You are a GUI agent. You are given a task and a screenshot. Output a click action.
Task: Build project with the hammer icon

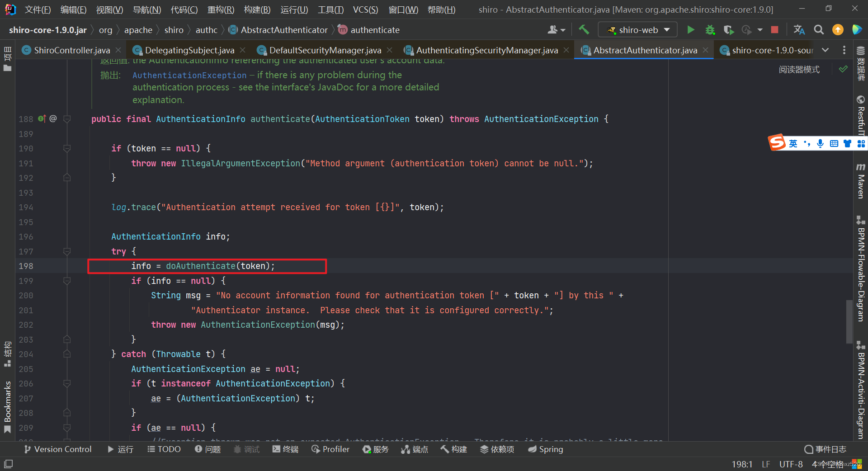(584, 30)
